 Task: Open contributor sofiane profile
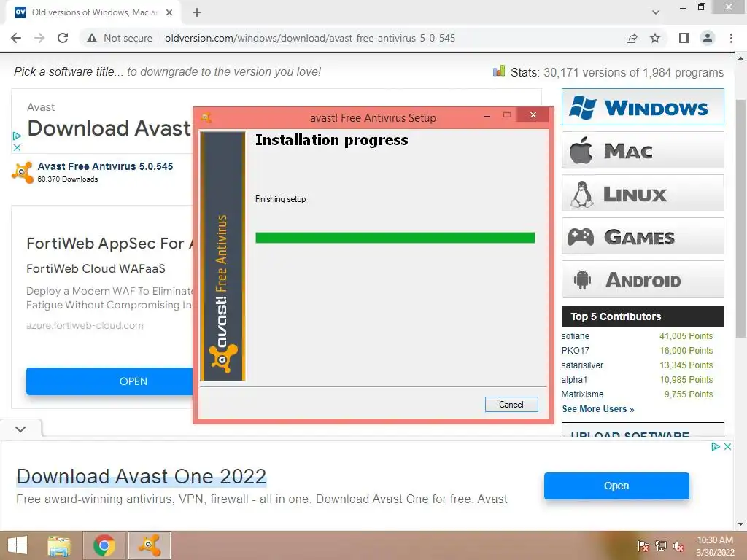pos(575,335)
